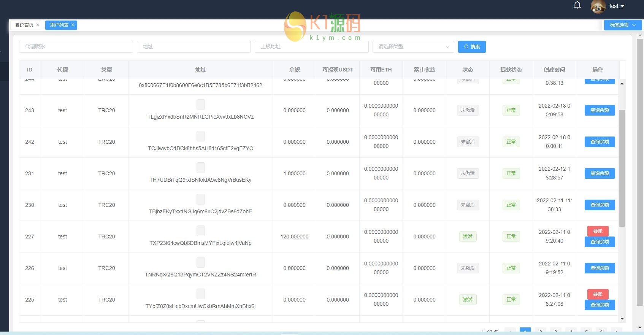Click the small square icon in row 231
This screenshot has width=644, height=335.
[x=201, y=168]
